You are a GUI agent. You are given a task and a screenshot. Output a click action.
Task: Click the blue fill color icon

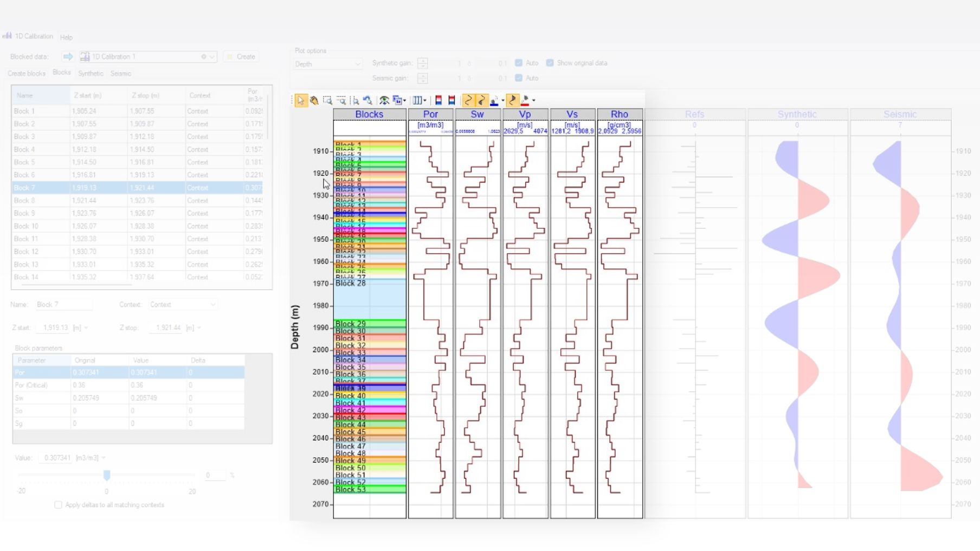click(494, 100)
